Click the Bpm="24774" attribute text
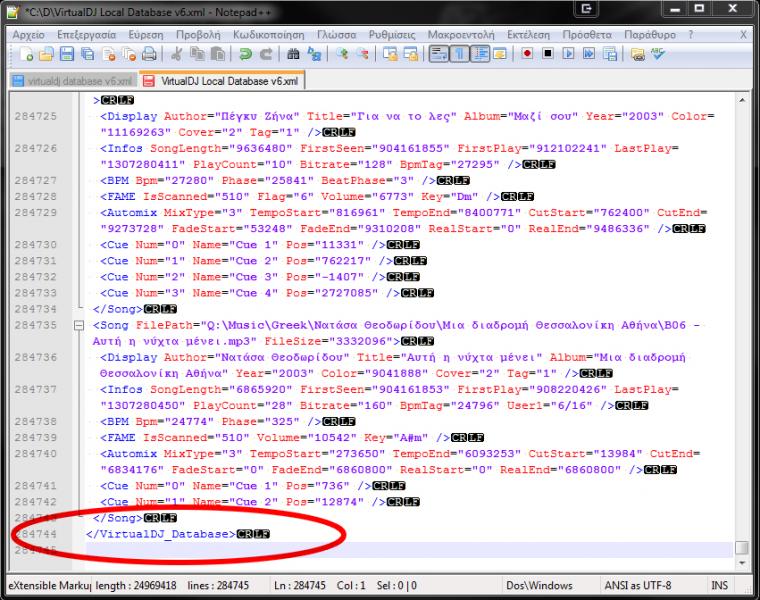This screenshot has height=600, width=760. tap(174, 421)
